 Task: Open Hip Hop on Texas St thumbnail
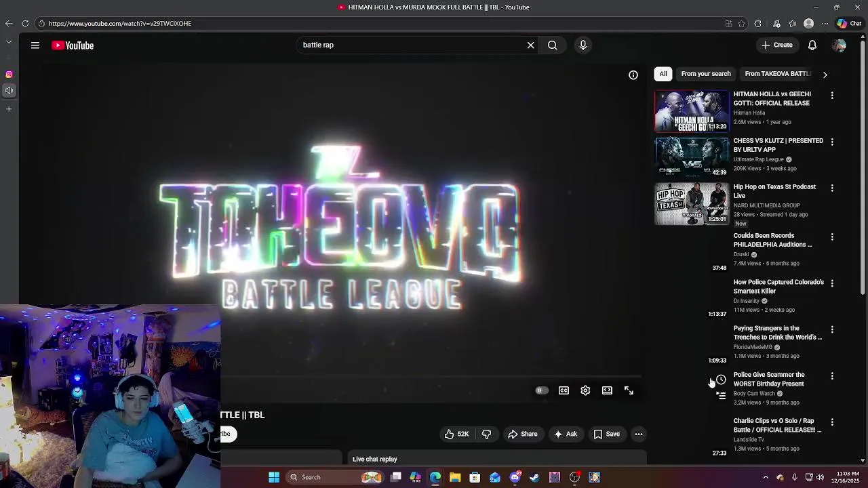pos(692,203)
